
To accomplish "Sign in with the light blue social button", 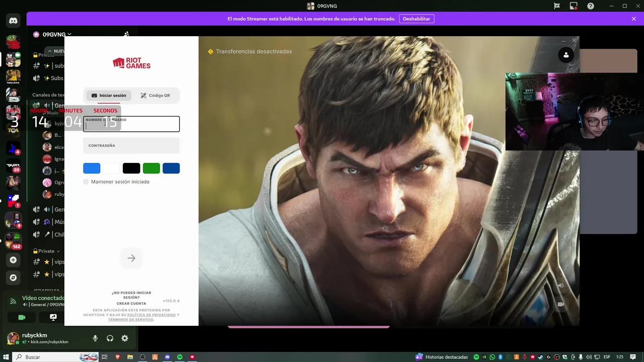I will [x=92, y=168].
